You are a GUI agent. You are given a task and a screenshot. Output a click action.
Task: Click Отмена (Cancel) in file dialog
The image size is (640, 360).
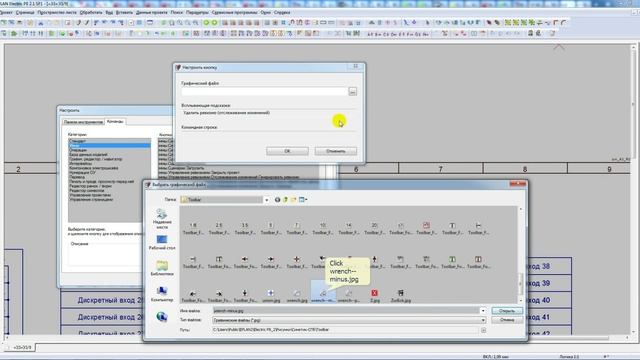pos(507,320)
